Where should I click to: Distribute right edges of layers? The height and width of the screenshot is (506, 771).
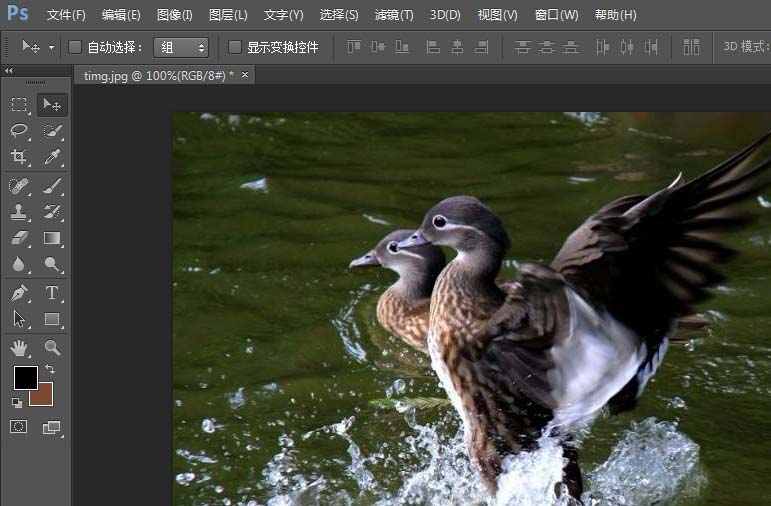pyautogui.click(x=651, y=47)
